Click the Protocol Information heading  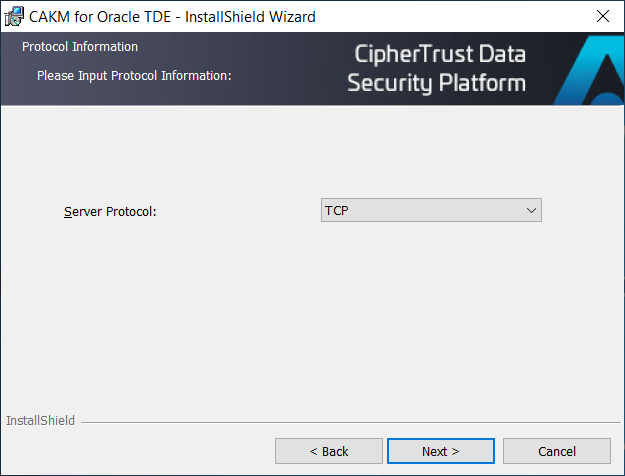[80, 47]
